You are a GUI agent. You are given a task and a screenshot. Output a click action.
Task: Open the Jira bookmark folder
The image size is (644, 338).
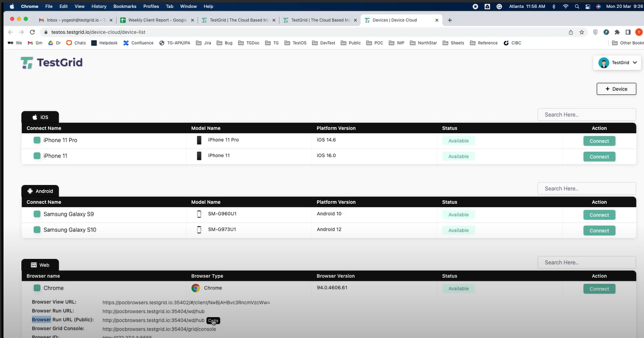pos(203,43)
